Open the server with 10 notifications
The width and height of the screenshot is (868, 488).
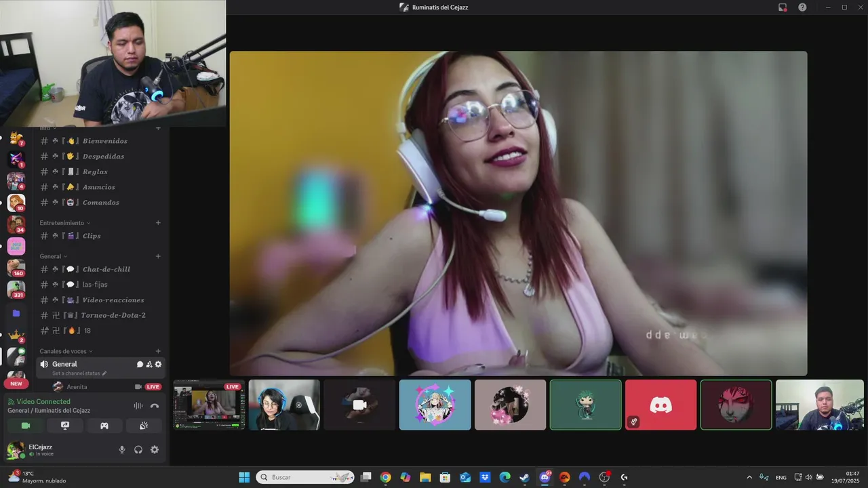coord(16,202)
